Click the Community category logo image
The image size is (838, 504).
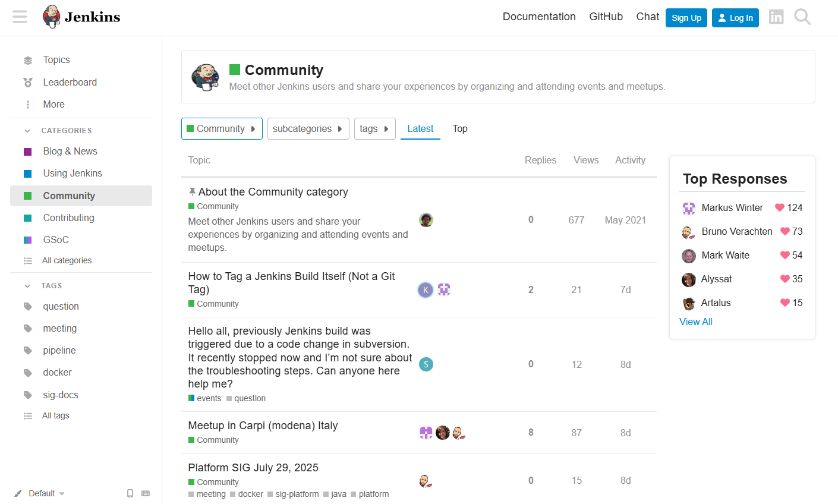point(205,77)
